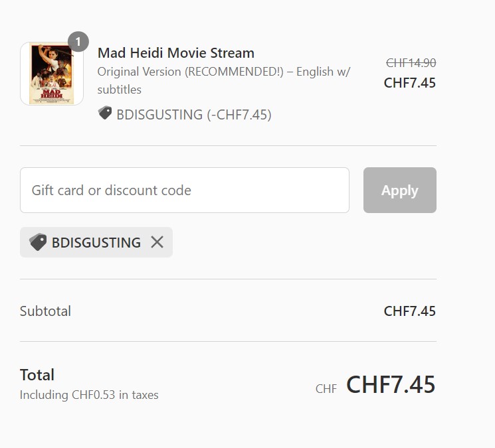Click the Including CHF0.53 in taxes note
The height and width of the screenshot is (448, 495).
(x=89, y=395)
